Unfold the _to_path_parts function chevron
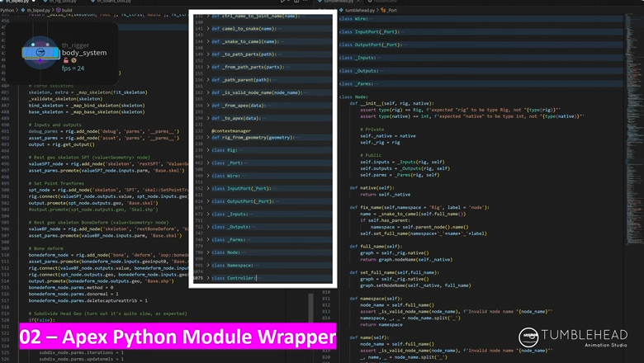The width and height of the screenshot is (644, 363). pos(208,54)
